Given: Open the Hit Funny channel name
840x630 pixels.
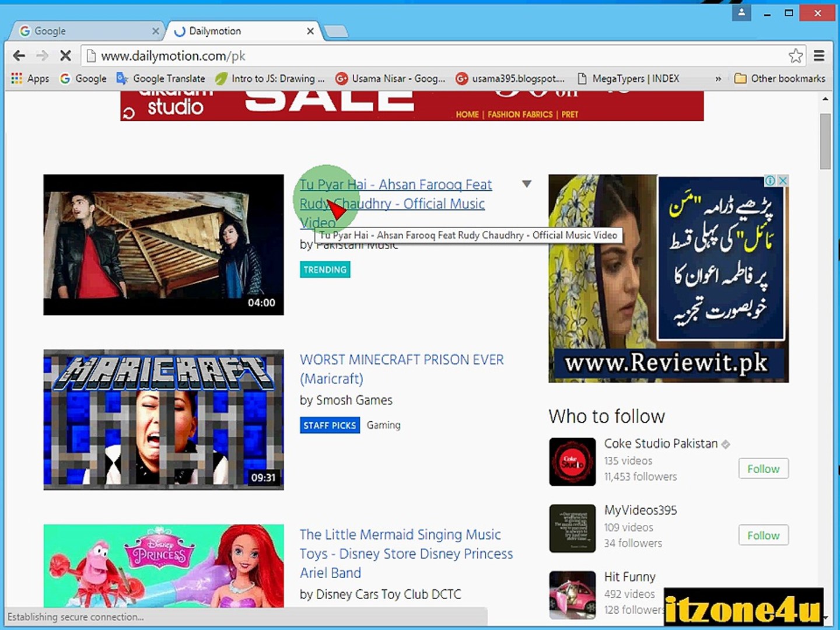Looking at the screenshot, I should (629, 577).
